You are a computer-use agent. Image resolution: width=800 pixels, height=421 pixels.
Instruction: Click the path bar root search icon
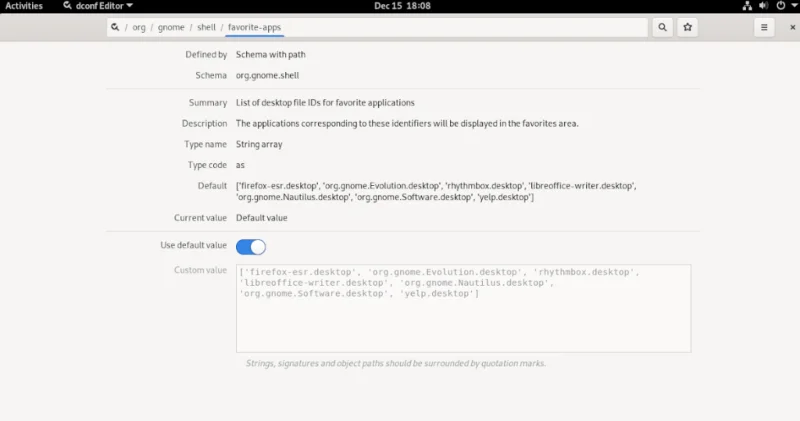coord(115,28)
